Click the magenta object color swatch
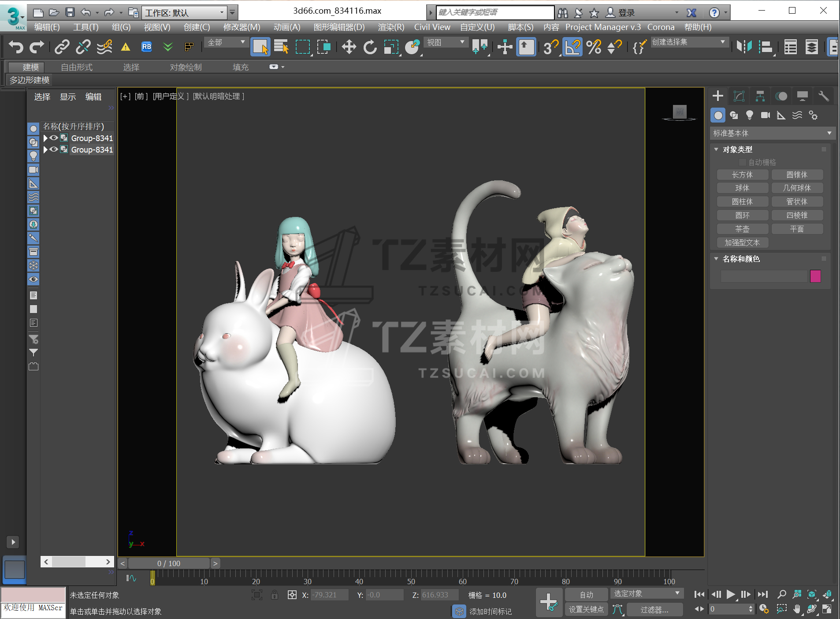840x619 pixels. pos(815,276)
